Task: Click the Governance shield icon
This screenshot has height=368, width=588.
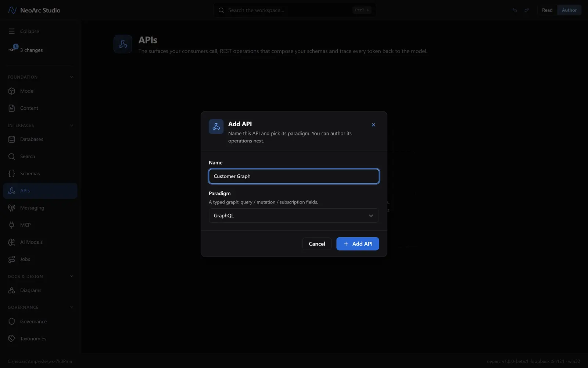Action: click(12, 322)
